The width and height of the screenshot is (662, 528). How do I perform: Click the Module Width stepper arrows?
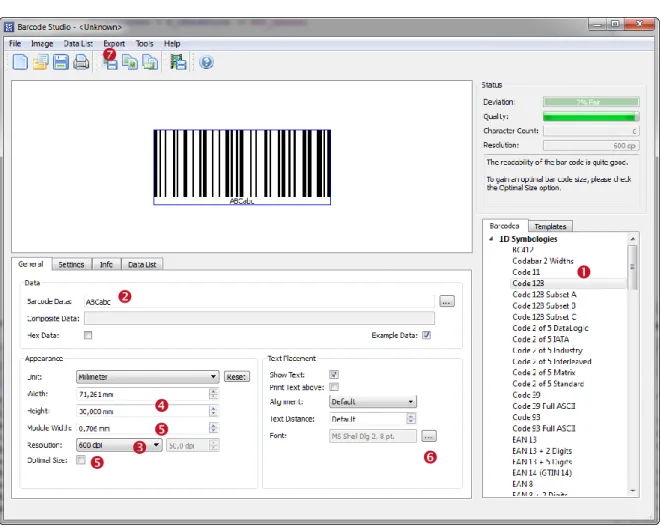(214, 428)
